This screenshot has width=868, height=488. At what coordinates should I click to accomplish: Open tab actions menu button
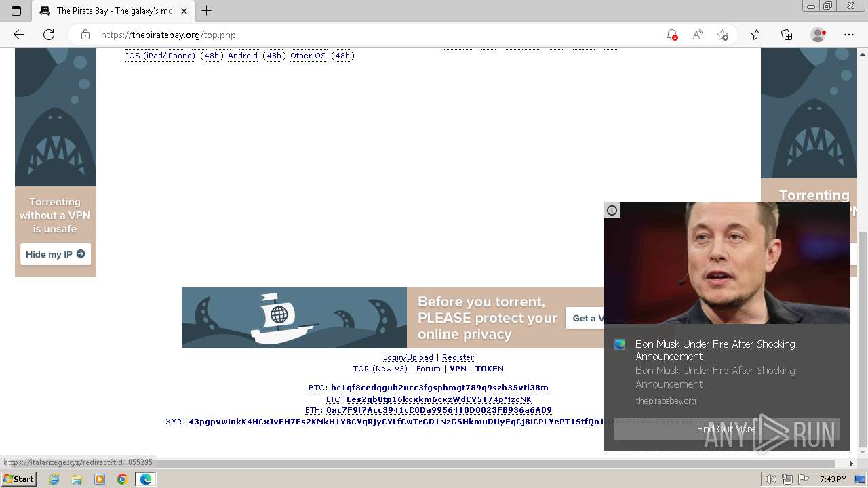point(16,11)
